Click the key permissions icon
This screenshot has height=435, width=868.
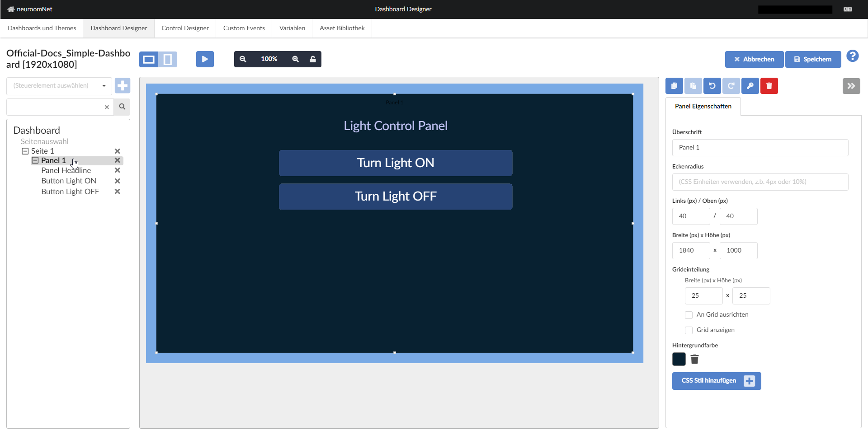pyautogui.click(x=750, y=86)
